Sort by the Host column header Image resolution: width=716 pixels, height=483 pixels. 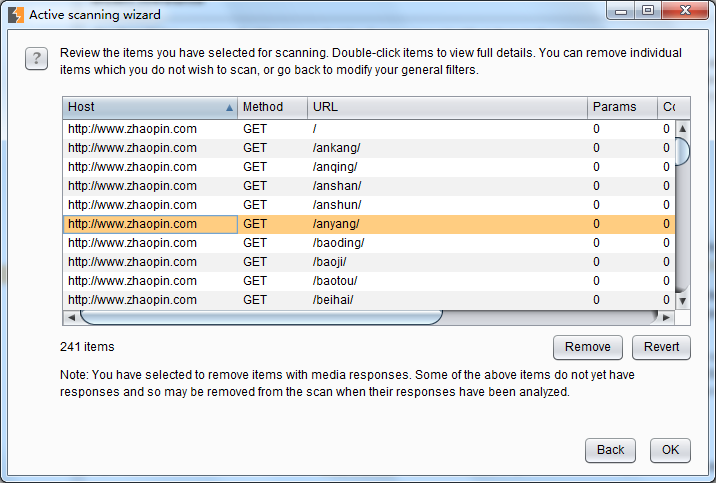(x=150, y=107)
